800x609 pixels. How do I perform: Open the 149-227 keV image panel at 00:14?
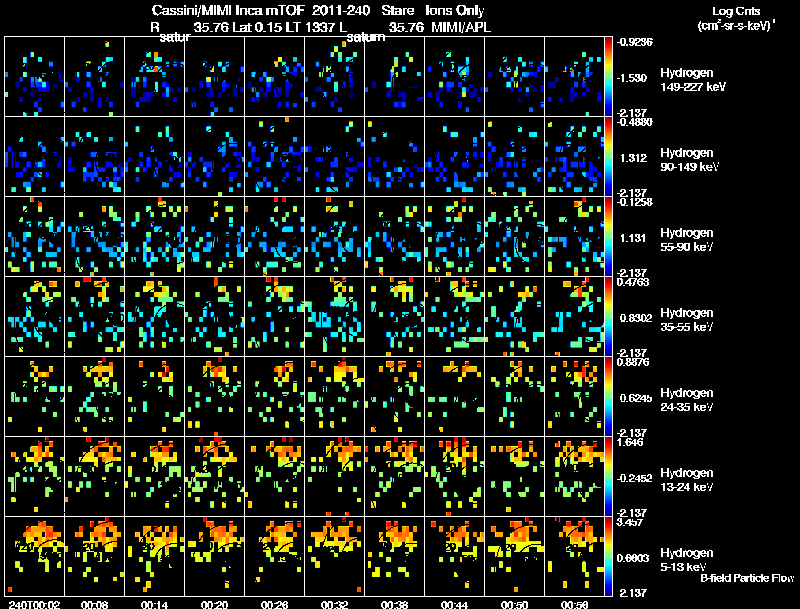click(x=155, y=77)
